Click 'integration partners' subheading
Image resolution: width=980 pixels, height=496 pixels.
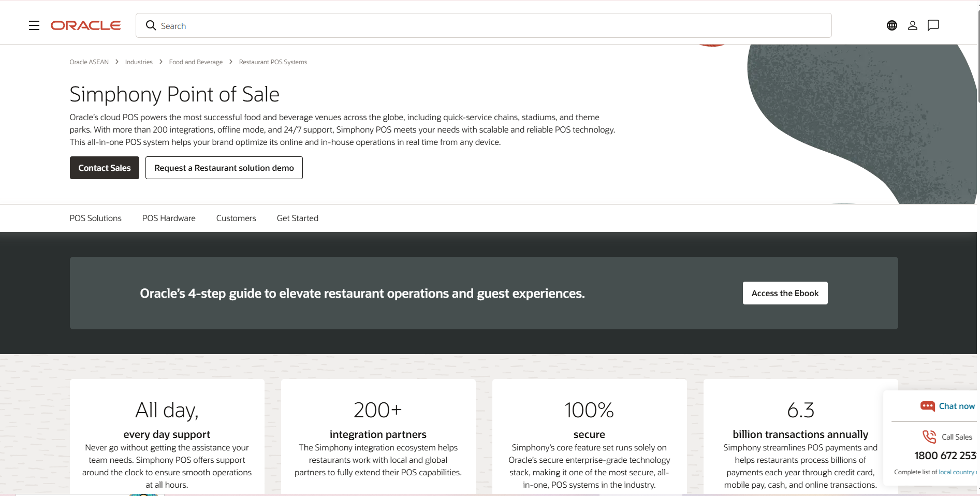378,434
